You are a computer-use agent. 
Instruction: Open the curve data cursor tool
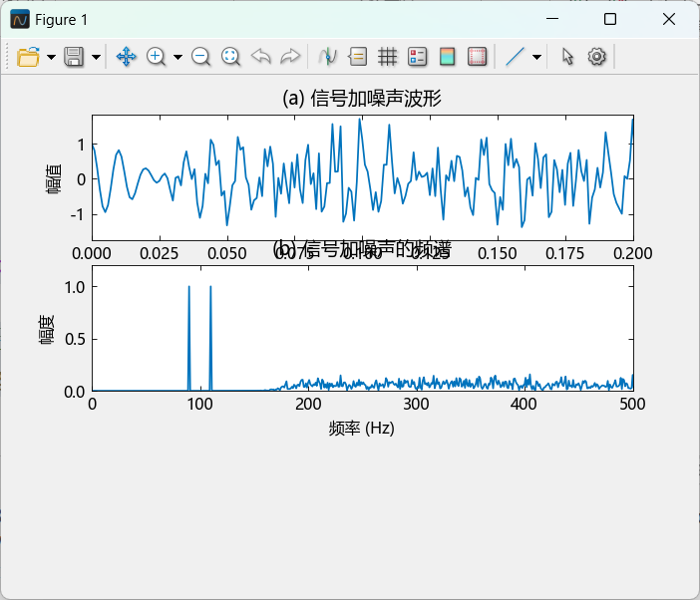coord(328,57)
